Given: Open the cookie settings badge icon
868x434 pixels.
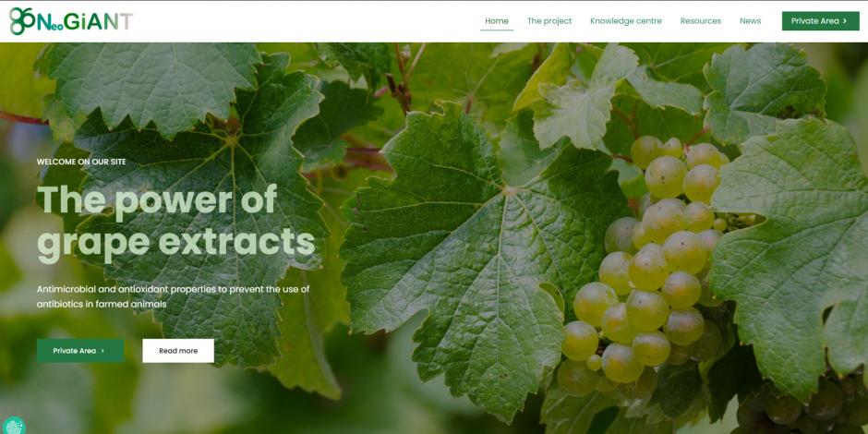Looking at the screenshot, I should tap(13, 427).
